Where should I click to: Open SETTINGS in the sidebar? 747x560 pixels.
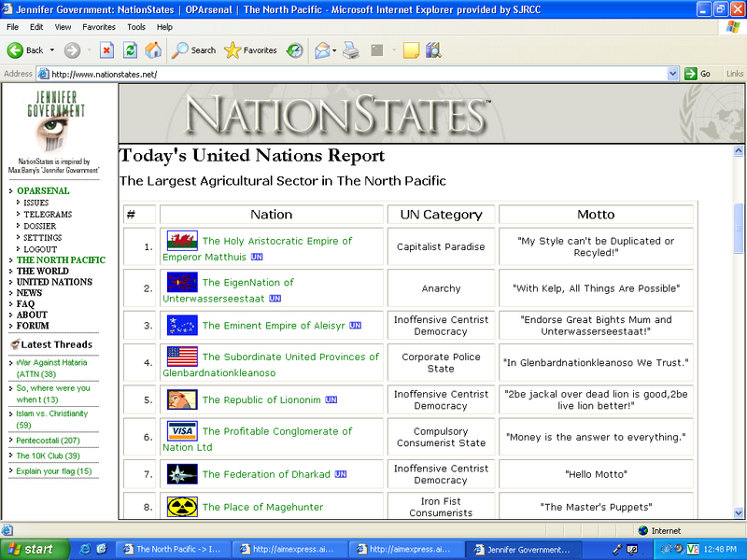[43, 238]
